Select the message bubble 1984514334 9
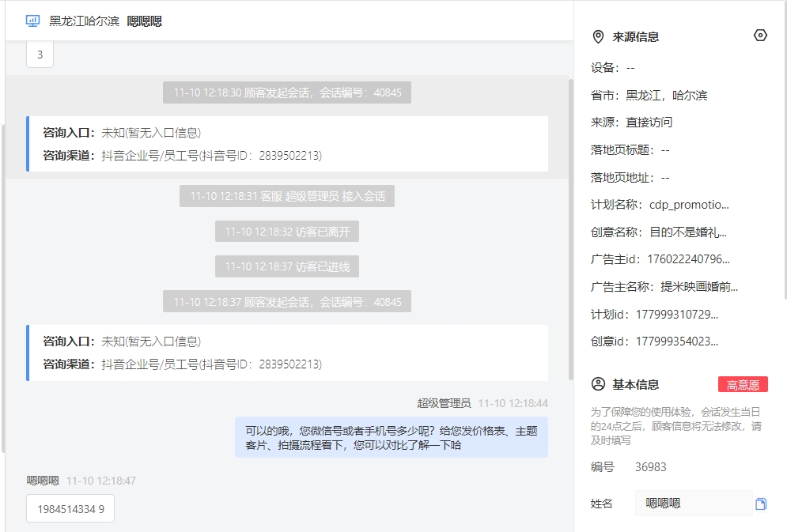The image size is (787, 532). [x=70, y=508]
